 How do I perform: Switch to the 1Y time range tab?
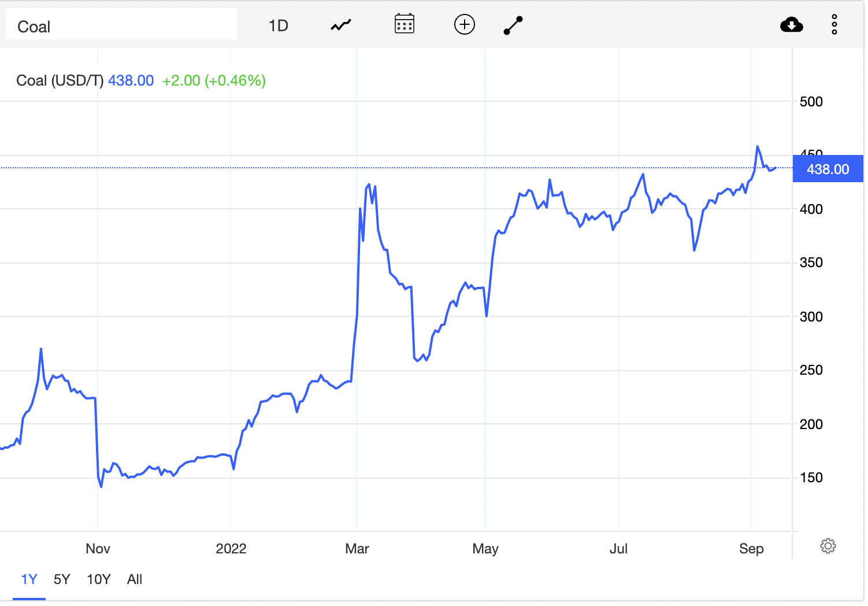click(29, 579)
